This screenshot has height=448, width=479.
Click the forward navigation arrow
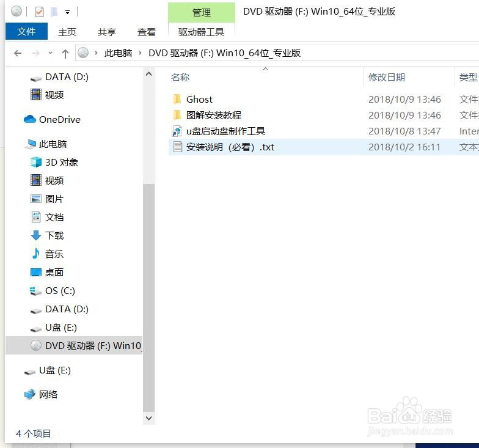(35, 54)
